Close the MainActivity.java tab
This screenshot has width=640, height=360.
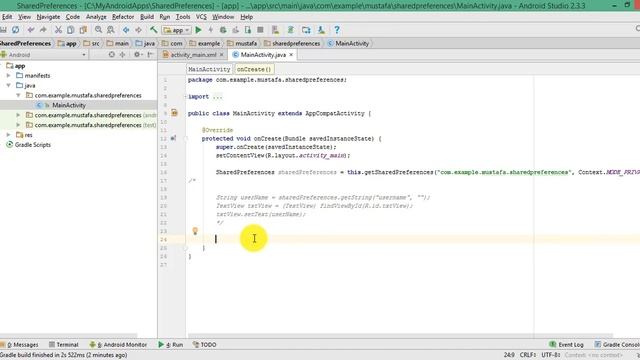[291, 55]
